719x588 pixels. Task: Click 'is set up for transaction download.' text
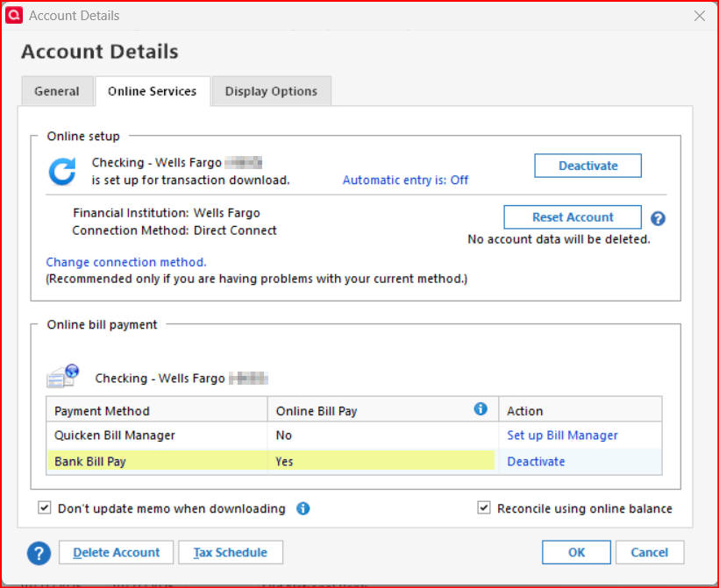191,181
